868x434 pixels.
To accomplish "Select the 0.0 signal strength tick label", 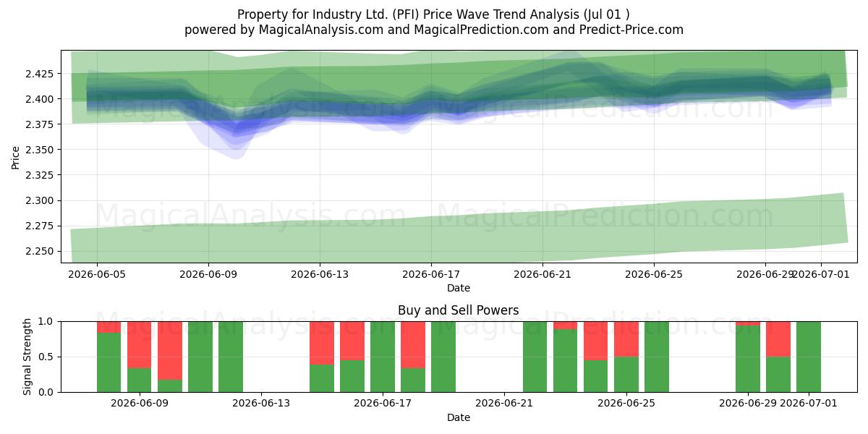I will [48, 392].
